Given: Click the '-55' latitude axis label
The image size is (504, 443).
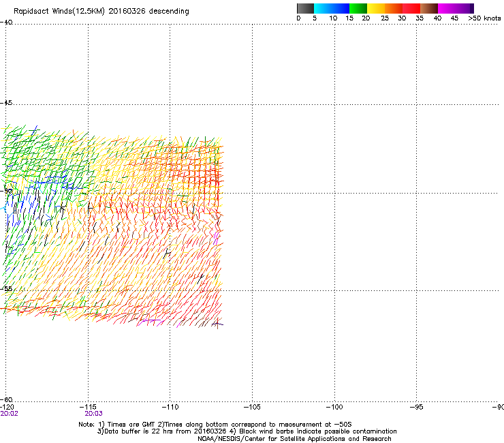Looking at the screenshot, I should tap(6, 288).
